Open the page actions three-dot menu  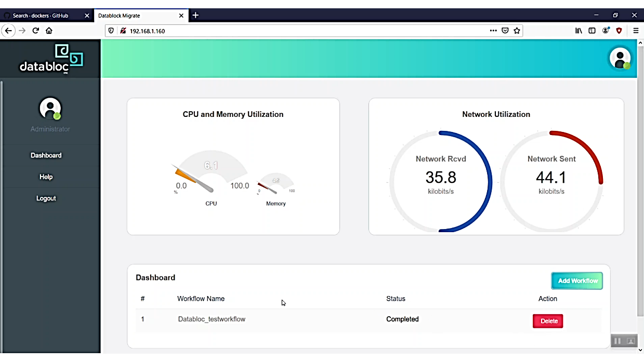(x=493, y=31)
